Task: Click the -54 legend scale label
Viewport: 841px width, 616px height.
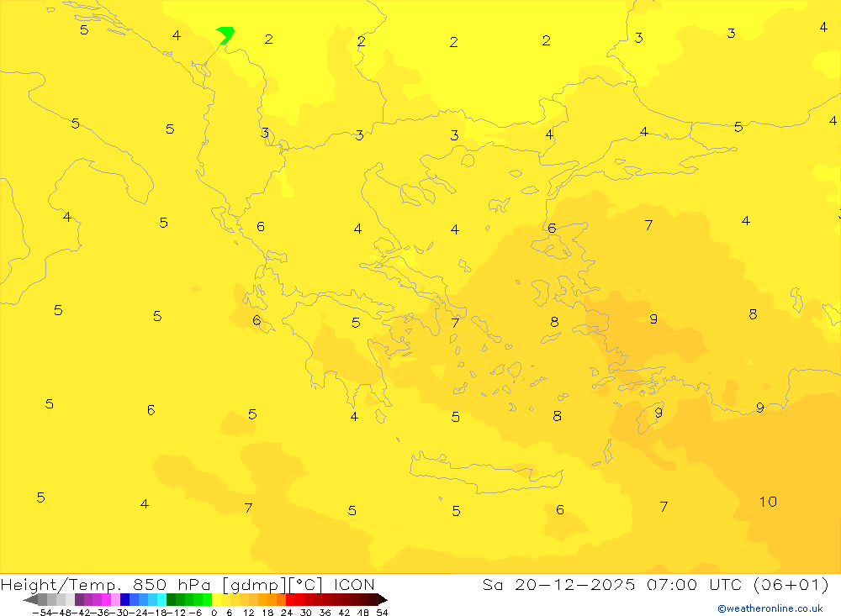Action: point(42,613)
